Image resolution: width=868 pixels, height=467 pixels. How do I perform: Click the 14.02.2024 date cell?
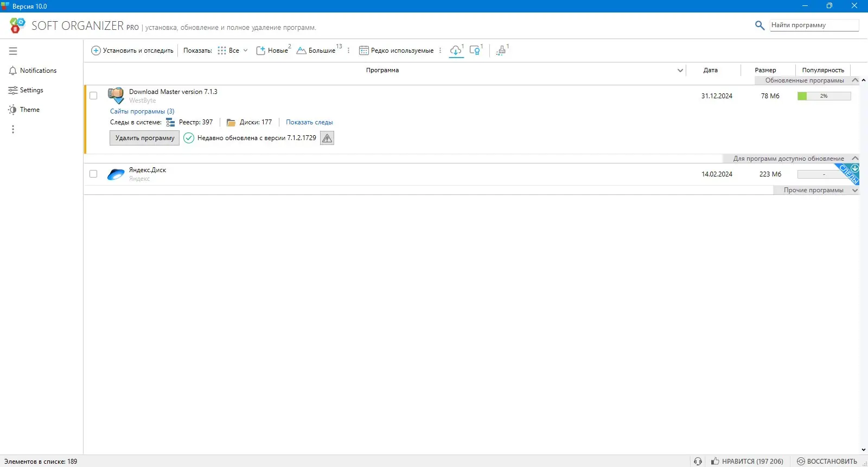pyautogui.click(x=717, y=174)
